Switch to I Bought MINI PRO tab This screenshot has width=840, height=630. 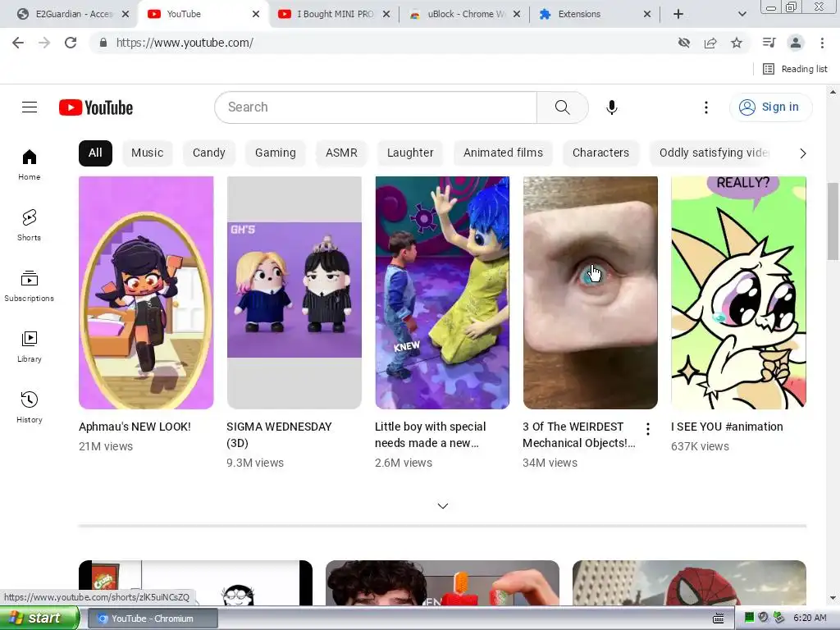pyautogui.click(x=335, y=14)
